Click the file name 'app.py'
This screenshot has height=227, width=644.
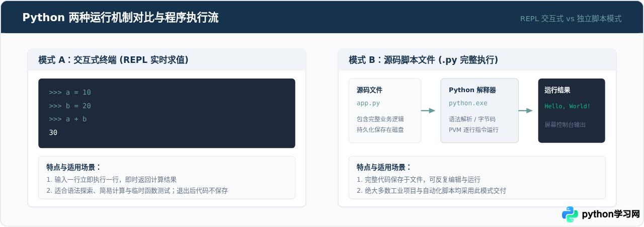point(368,103)
